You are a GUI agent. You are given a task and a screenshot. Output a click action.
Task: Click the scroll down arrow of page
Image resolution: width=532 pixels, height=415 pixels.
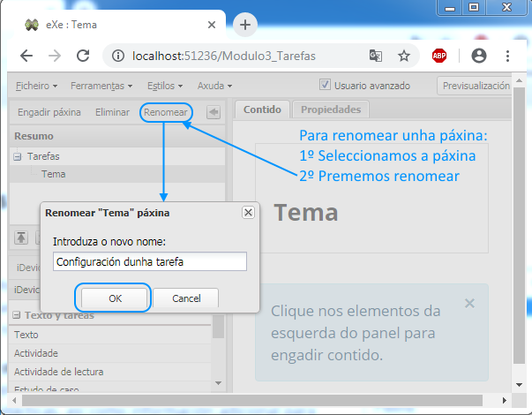click(519, 384)
